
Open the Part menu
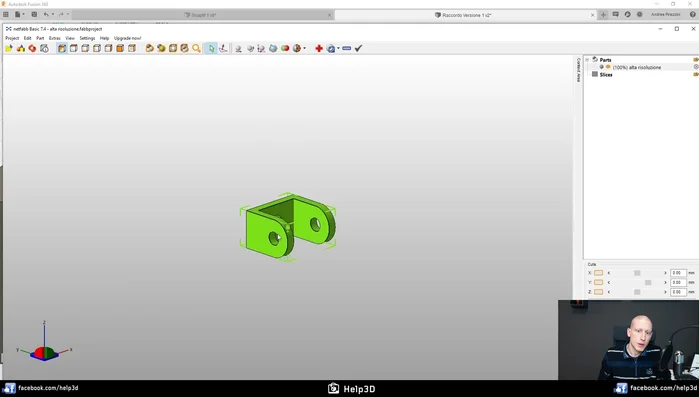click(x=40, y=38)
